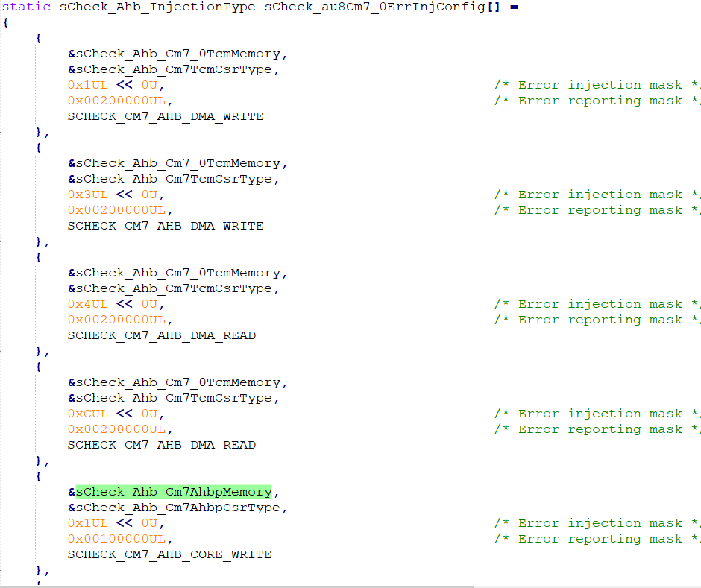Click the &sCheck_Ahb_Cm7AhbpCsrType line
Screen dimensions: 701x588
tap(177, 508)
